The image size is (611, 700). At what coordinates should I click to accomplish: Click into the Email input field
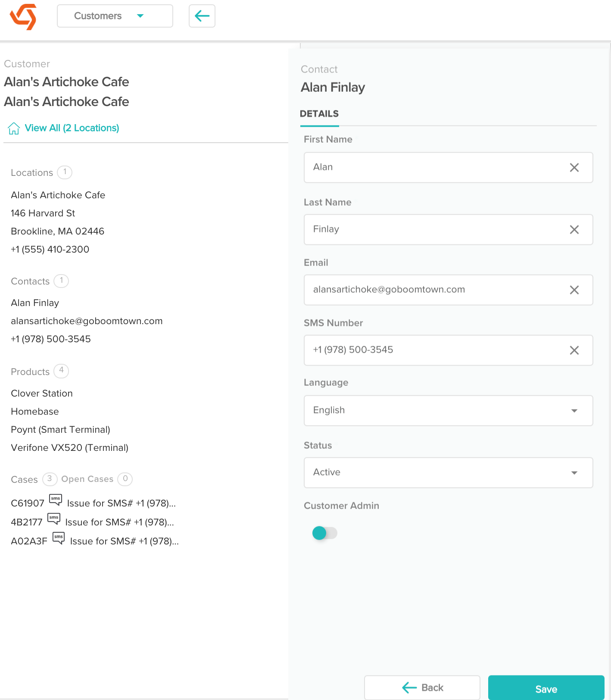pyautogui.click(x=435, y=290)
